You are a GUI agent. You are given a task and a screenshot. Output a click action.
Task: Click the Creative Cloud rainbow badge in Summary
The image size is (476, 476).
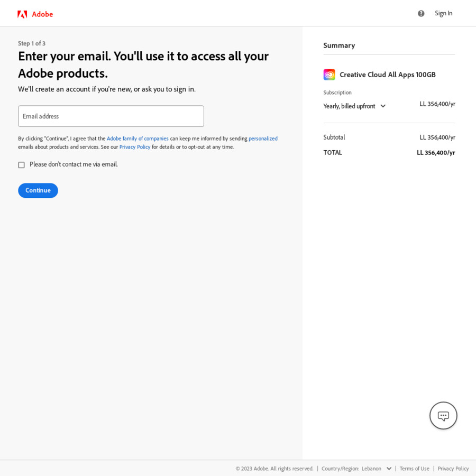pos(329,75)
